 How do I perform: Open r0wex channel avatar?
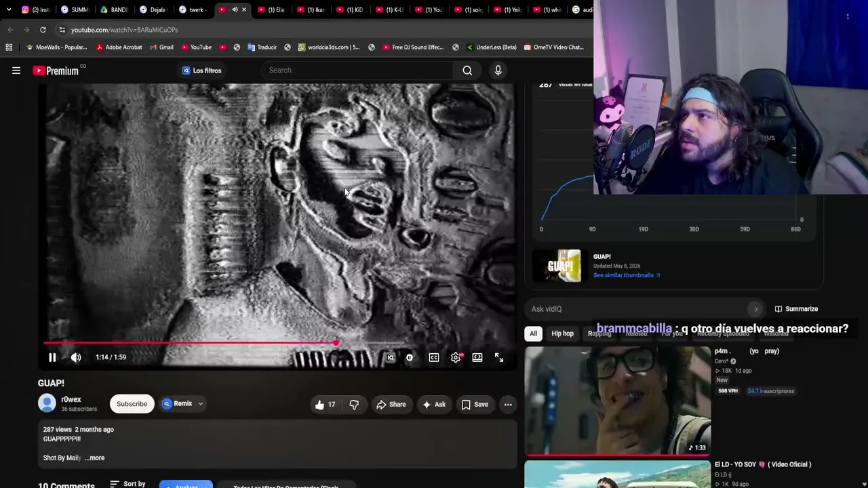pos(47,403)
